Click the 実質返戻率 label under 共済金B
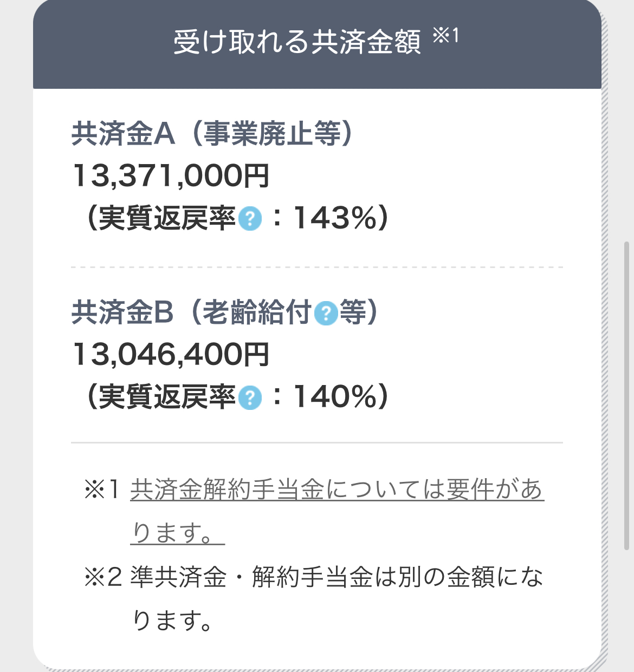Screen dimensions: 634x672 click(167, 397)
